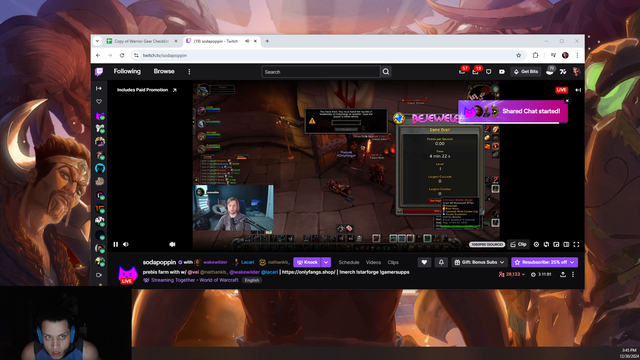Open the Knock dropdown arrow
640x360 pixels.
coord(326,262)
